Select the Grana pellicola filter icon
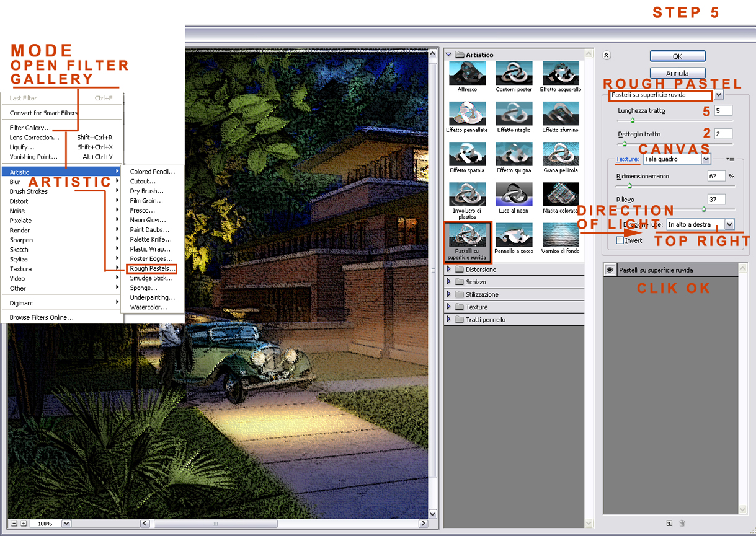Viewport: 756px width, 536px height. pos(560,153)
